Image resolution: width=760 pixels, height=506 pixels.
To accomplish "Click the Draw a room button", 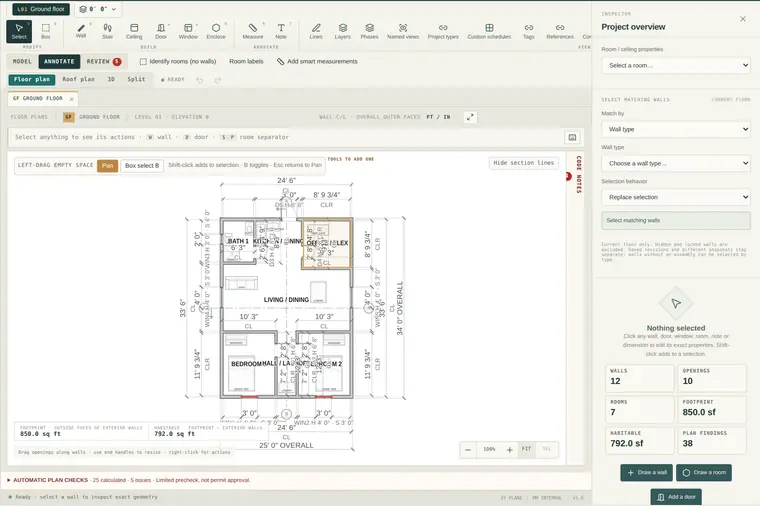I will (704, 473).
